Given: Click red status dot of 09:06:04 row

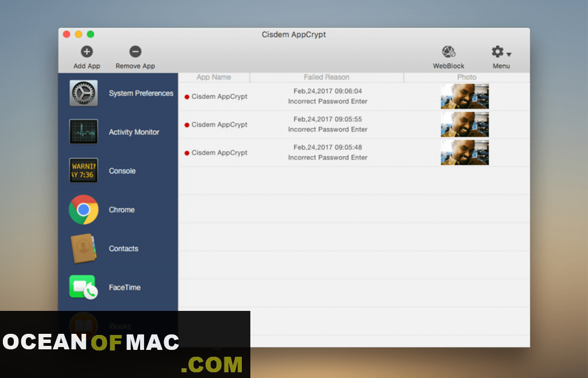Looking at the screenshot, I should coord(187,97).
